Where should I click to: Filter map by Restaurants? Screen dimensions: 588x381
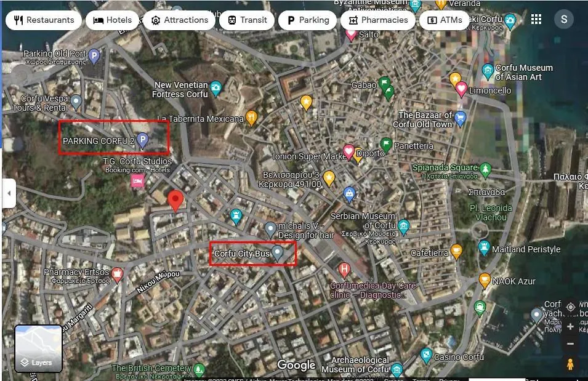tap(44, 20)
